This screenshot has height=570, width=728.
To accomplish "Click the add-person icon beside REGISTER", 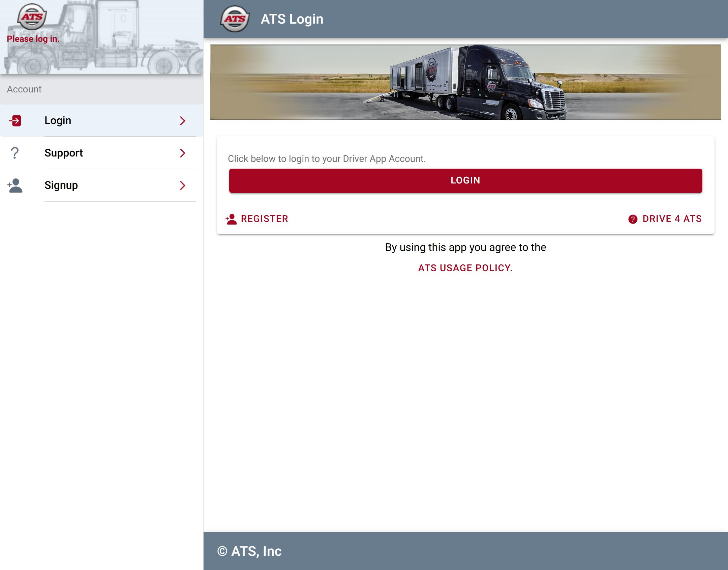I will coord(231,219).
